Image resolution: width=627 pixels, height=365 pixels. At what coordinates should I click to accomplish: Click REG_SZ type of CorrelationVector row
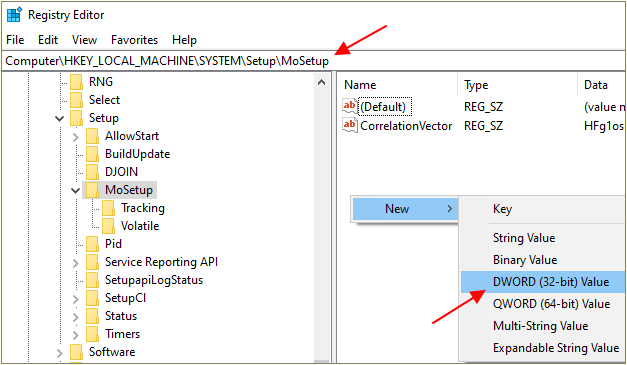click(483, 126)
